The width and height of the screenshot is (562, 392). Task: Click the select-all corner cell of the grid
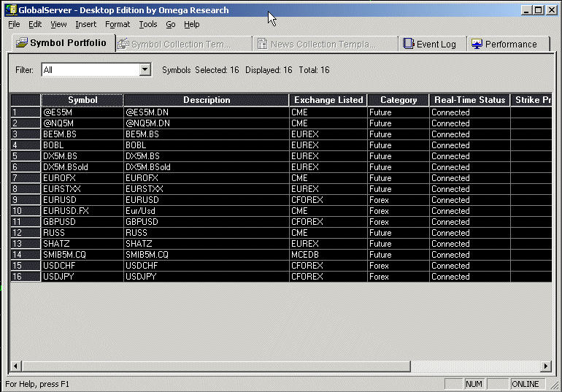[26, 100]
